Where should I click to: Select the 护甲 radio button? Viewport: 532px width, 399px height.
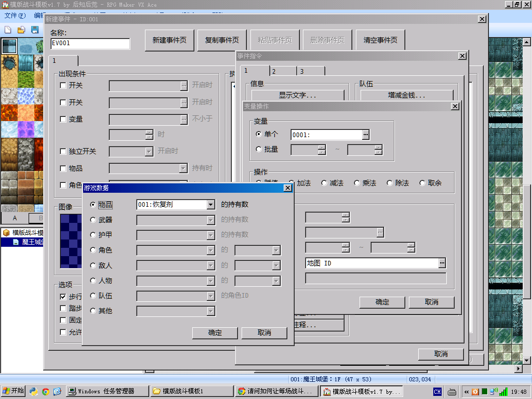tap(93, 235)
